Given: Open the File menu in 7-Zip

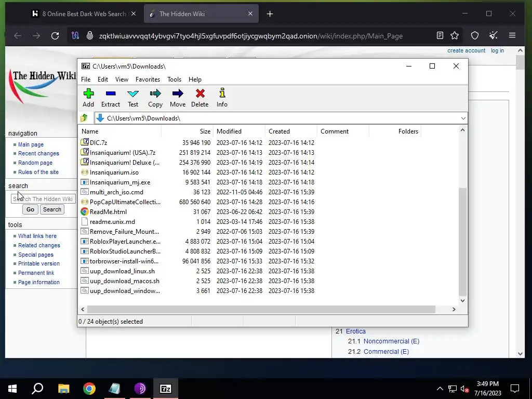Looking at the screenshot, I should [86, 79].
